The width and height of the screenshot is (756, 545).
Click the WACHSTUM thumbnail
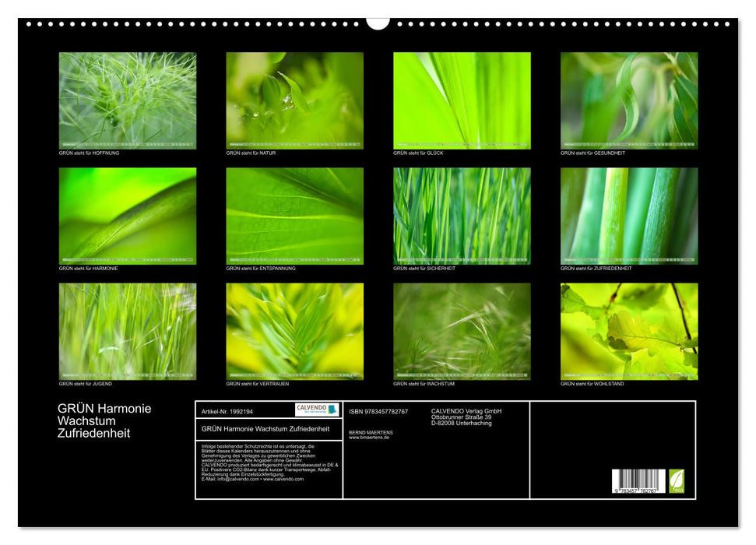[462, 331]
